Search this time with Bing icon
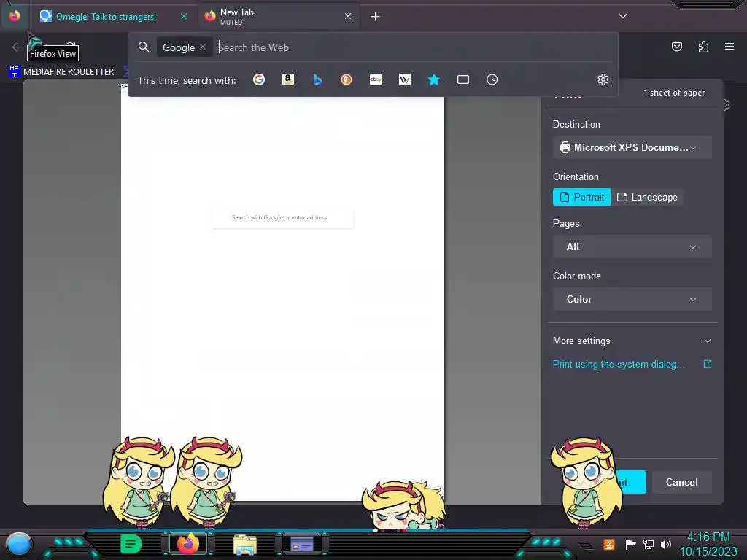The height and width of the screenshot is (560, 747). coord(317,79)
